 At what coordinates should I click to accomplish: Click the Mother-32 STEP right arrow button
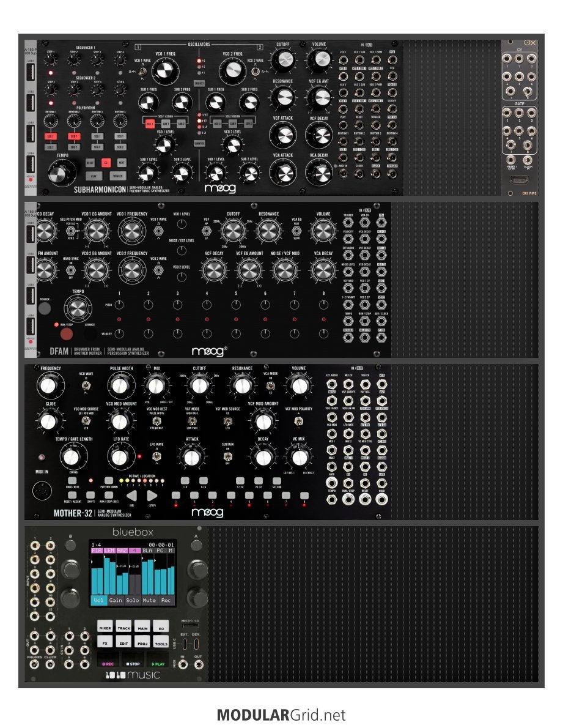152,496
